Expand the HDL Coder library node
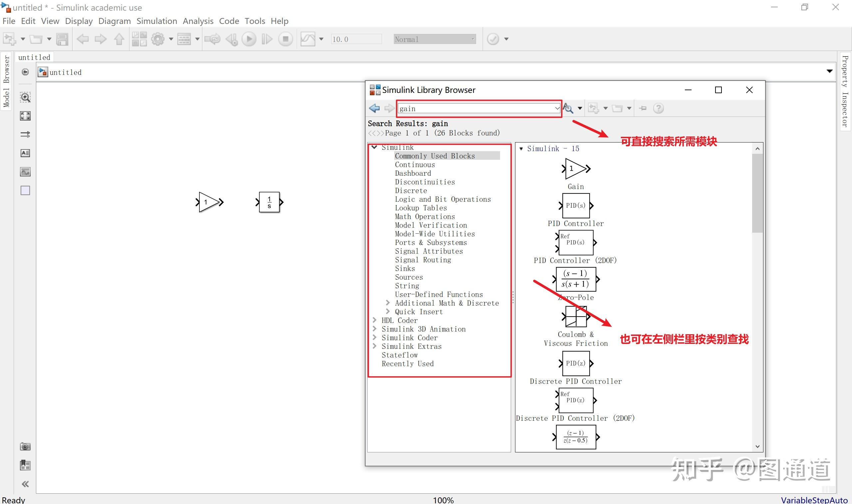The height and width of the screenshot is (504, 852). coord(375,320)
